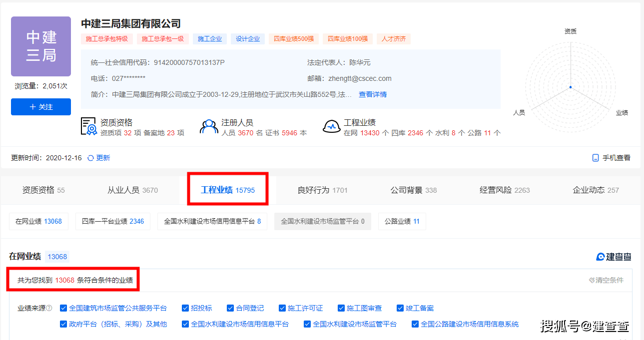
Task: Toggle the 招投标 checkbox
Action: [185, 308]
